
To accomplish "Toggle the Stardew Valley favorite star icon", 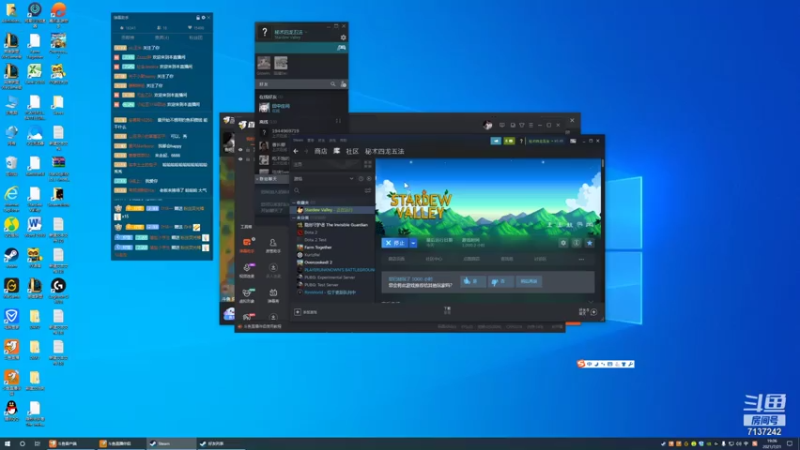I will click(x=589, y=243).
